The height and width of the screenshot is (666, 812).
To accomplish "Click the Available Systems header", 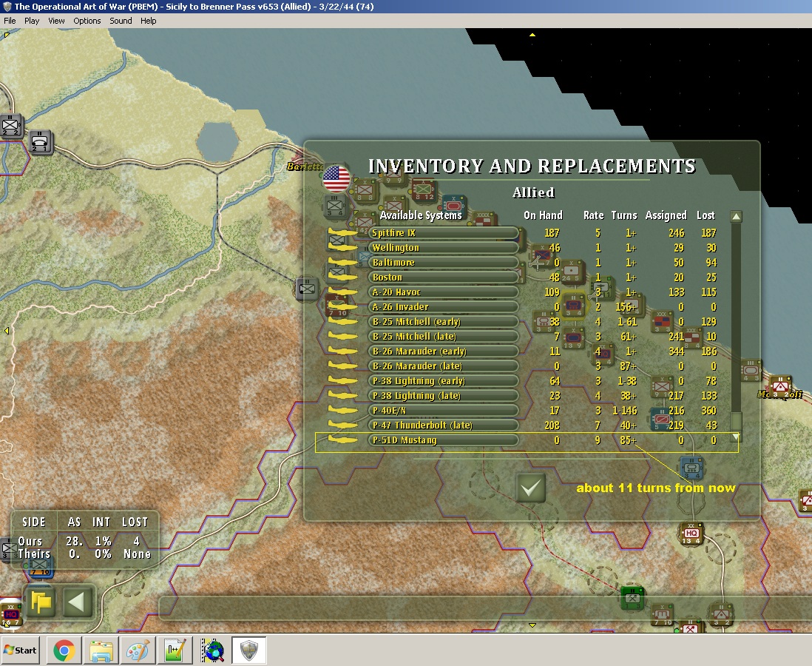I will click(x=421, y=215).
